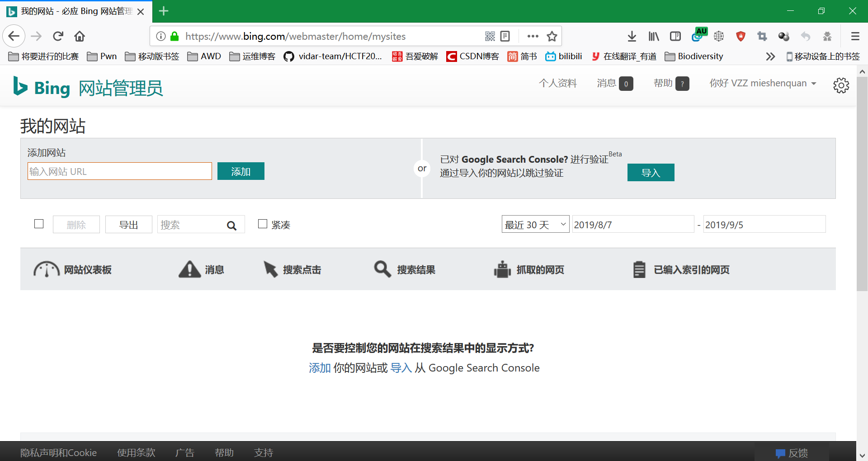Click the 网站仪表板 gauge icon
868x461 pixels.
click(46, 269)
